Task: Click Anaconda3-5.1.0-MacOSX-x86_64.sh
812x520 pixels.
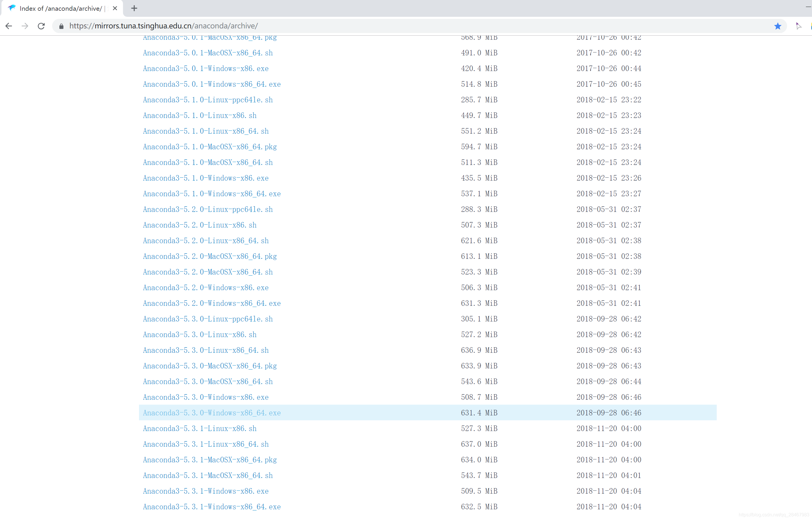Action: tap(208, 162)
